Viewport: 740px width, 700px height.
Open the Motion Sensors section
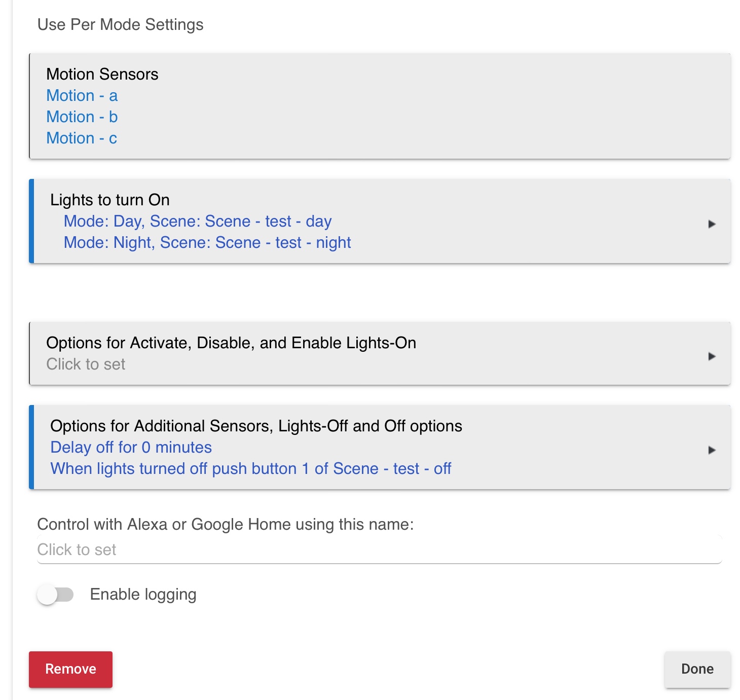coord(102,74)
